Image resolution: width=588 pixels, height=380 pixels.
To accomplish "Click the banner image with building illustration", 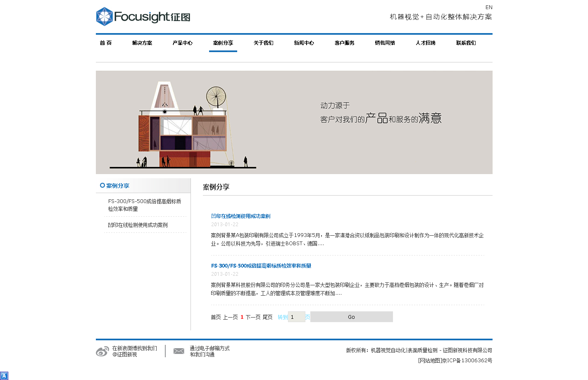I will [294, 122].
